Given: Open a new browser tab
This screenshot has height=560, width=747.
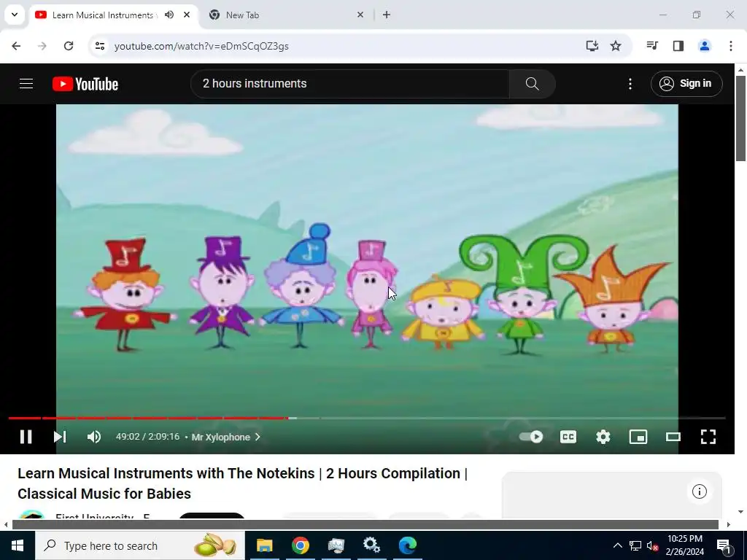Looking at the screenshot, I should click(387, 15).
